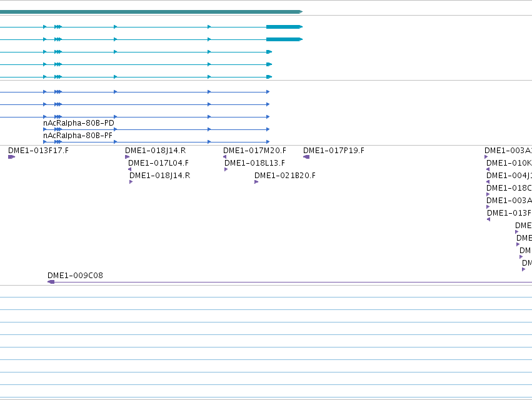Click the transcript line under nAcRalpha-80B-PF

(156, 142)
